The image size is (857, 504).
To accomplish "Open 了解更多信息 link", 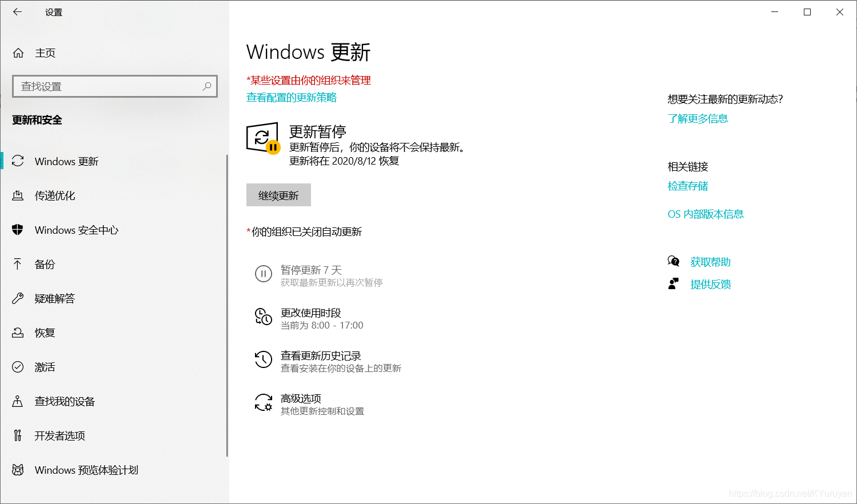I will [x=697, y=119].
